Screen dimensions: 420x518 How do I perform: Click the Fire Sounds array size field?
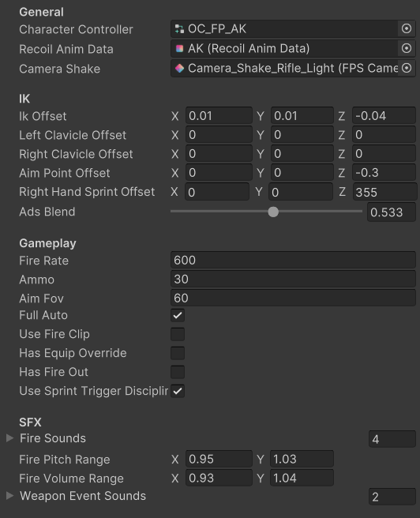[392, 439]
